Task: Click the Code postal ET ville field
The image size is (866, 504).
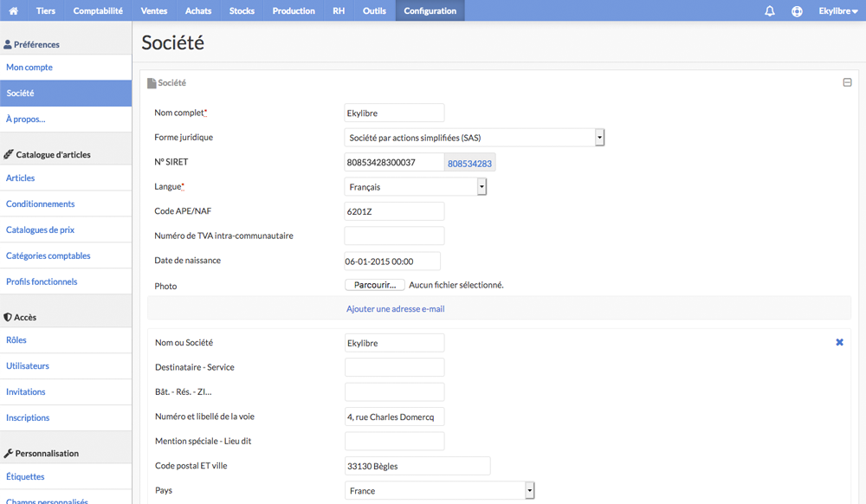Action: pyautogui.click(x=417, y=466)
